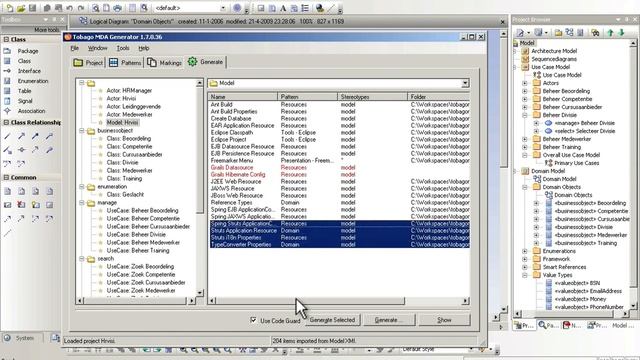Select the Freemarker Menu row

point(339,160)
